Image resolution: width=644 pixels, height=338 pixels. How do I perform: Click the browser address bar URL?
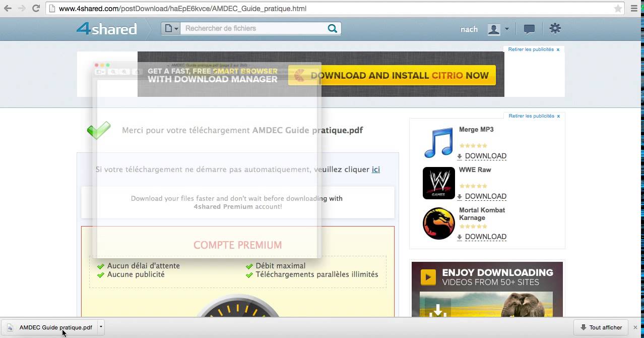coord(182,9)
